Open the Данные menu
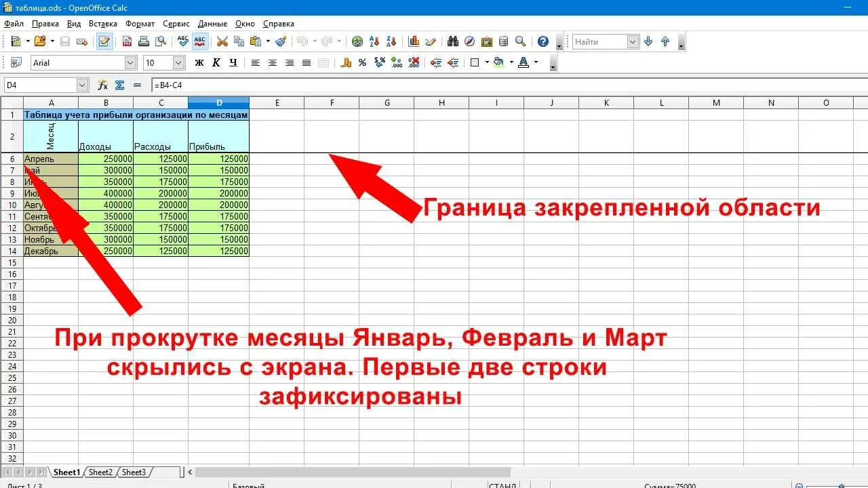This screenshot has width=868, height=488. 213,24
